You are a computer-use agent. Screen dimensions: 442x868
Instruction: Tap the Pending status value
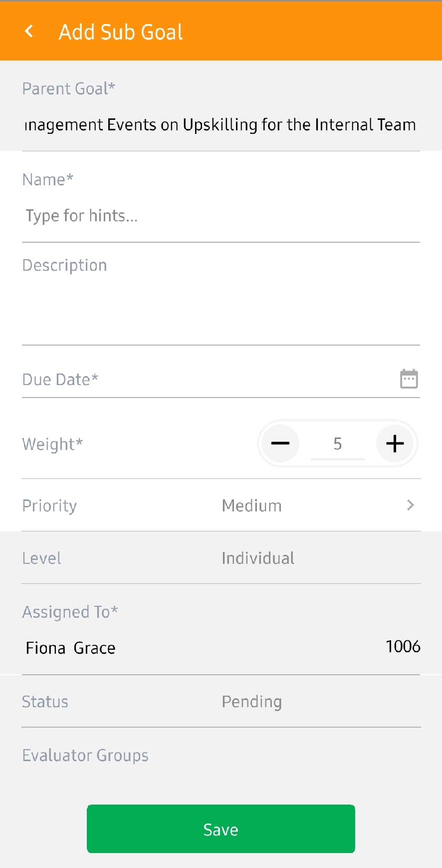[x=252, y=702]
